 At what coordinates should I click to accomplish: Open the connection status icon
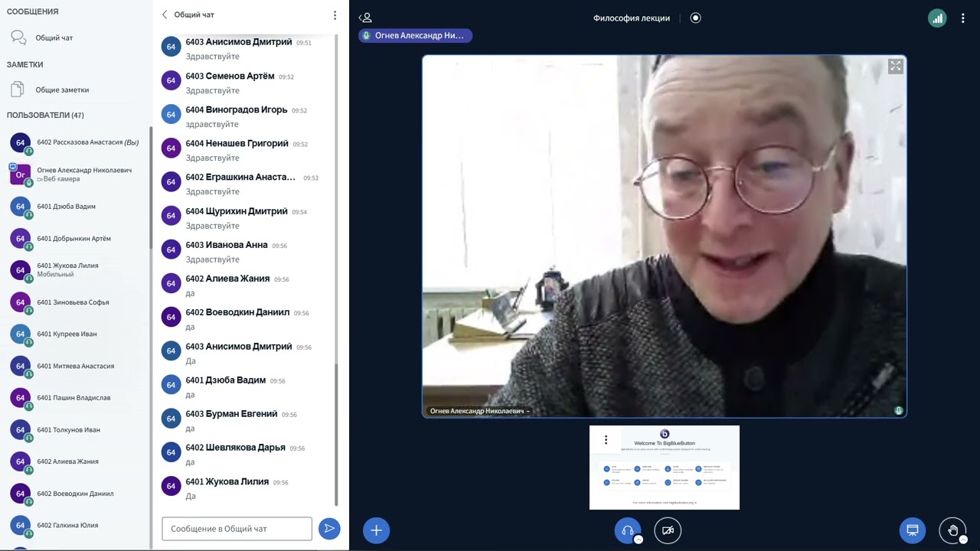[937, 18]
